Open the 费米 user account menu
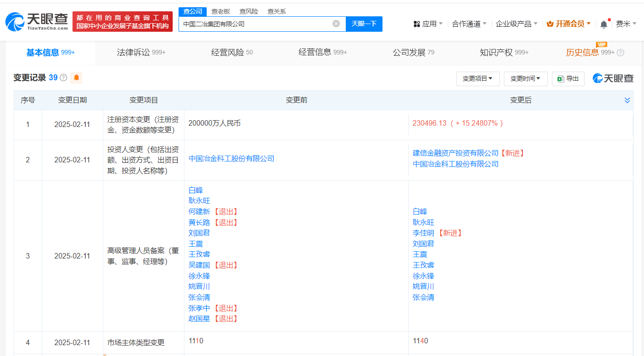This screenshot has width=644, height=356. (626, 24)
